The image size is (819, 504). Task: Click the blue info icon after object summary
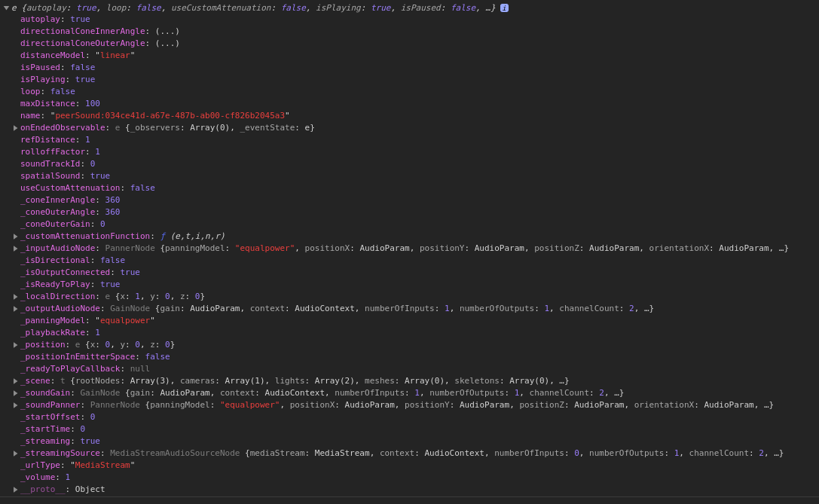pos(504,8)
